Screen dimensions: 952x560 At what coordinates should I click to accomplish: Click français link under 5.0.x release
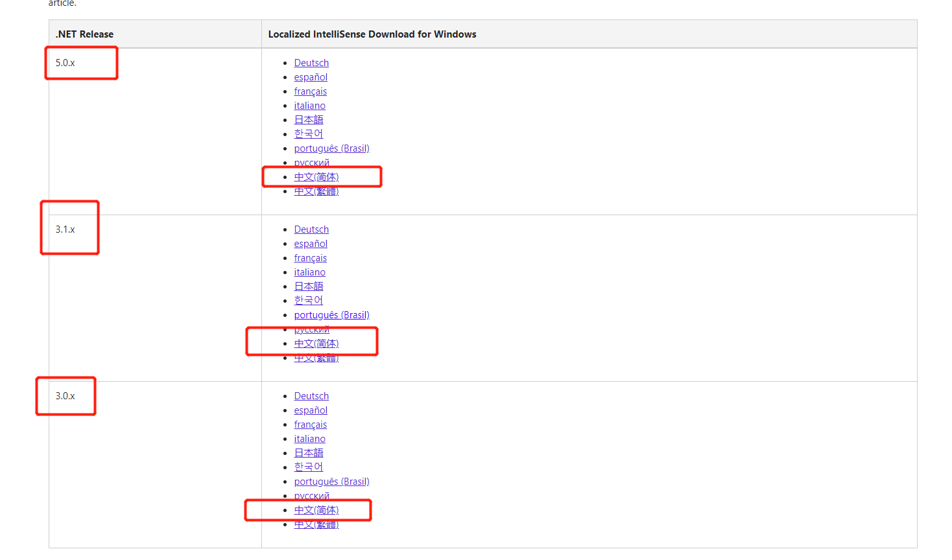(x=310, y=91)
